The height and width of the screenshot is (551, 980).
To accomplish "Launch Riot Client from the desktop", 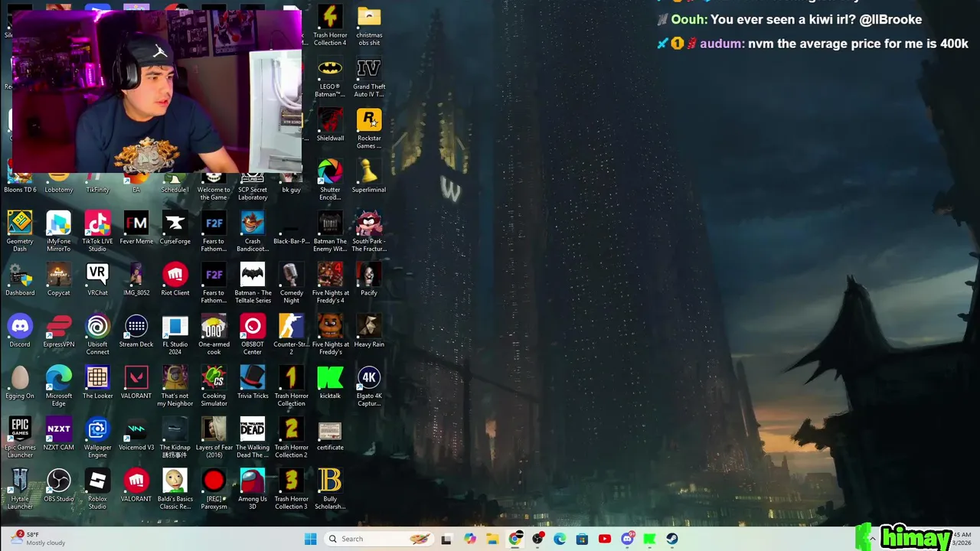I will pos(175,279).
